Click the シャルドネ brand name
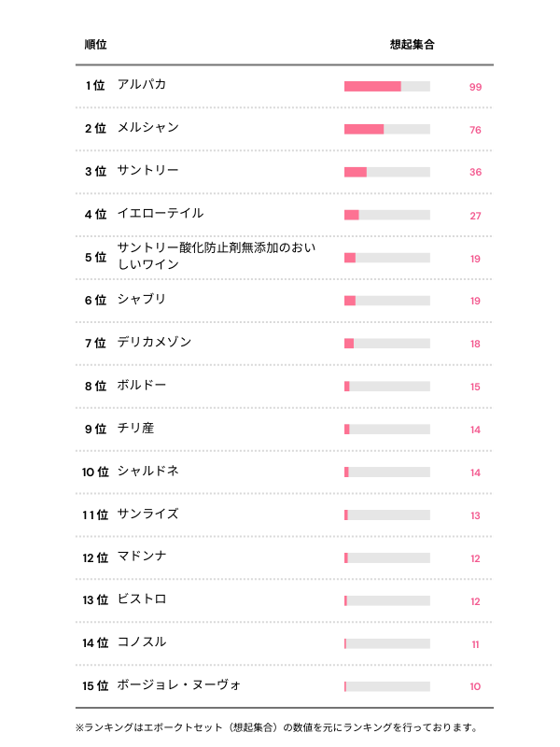The height and width of the screenshot is (747, 560). [147, 472]
